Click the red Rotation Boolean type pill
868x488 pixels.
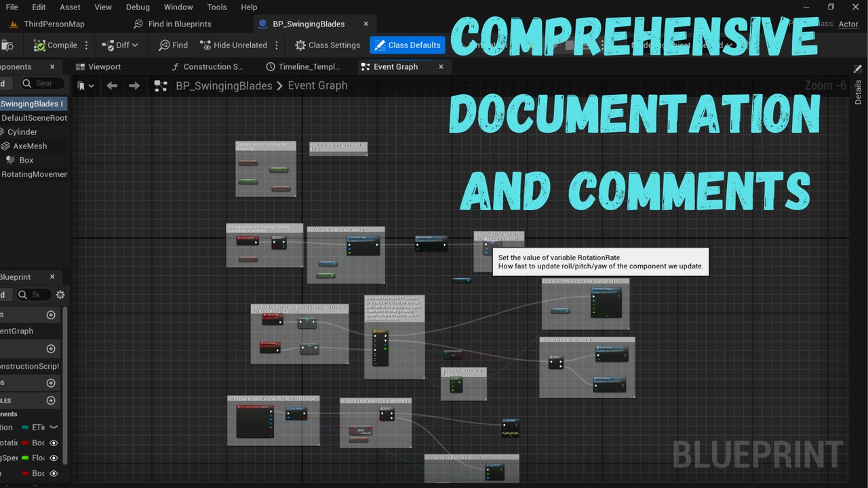[25, 443]
